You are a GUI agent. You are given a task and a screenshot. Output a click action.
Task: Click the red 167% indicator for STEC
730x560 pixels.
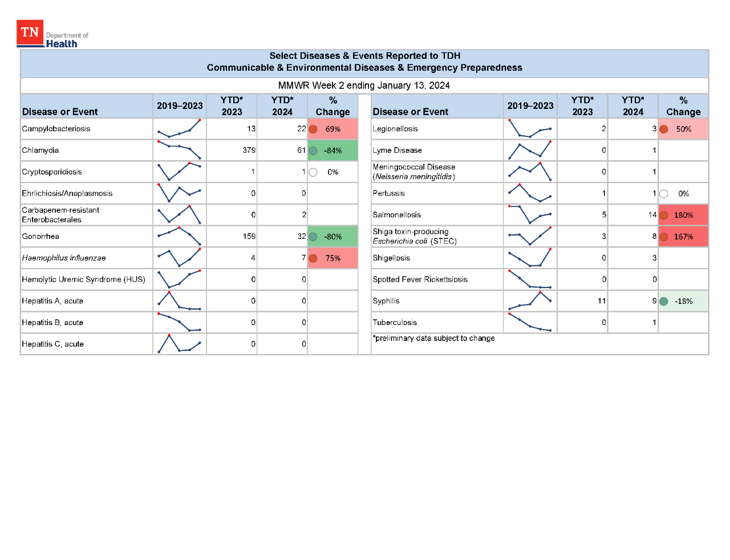coord(663,236)
